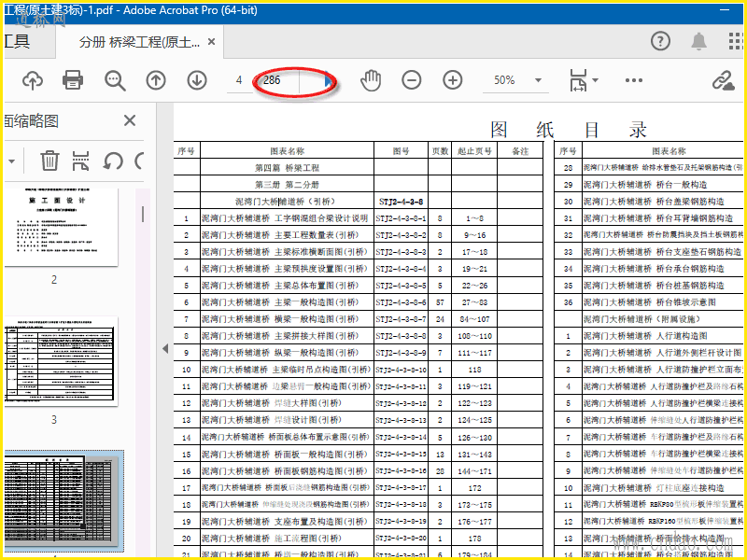The width and height of the screenshot is (747, 560).
Task: Click page range 27~83 cell
Action: click(x=474, y=302)
